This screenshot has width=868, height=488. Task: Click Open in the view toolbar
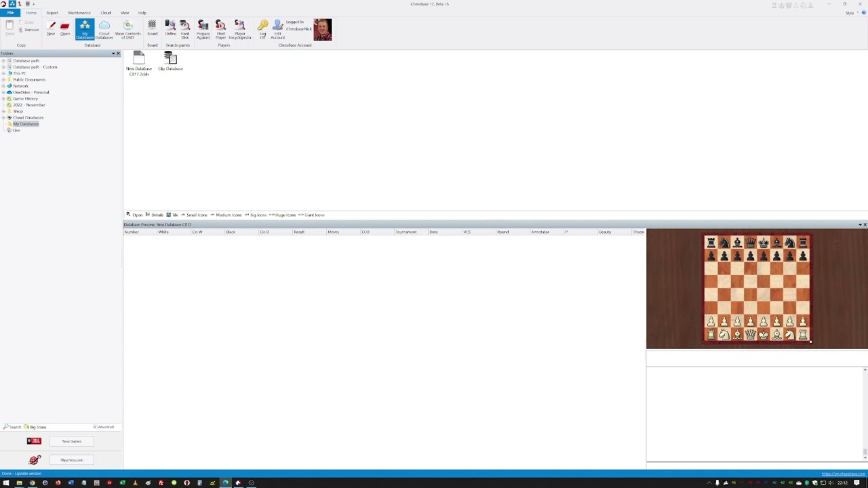click(134, 215)
